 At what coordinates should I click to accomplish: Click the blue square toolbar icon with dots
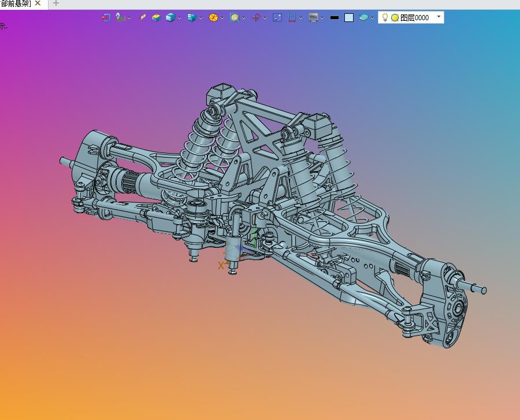pos(277,17)
